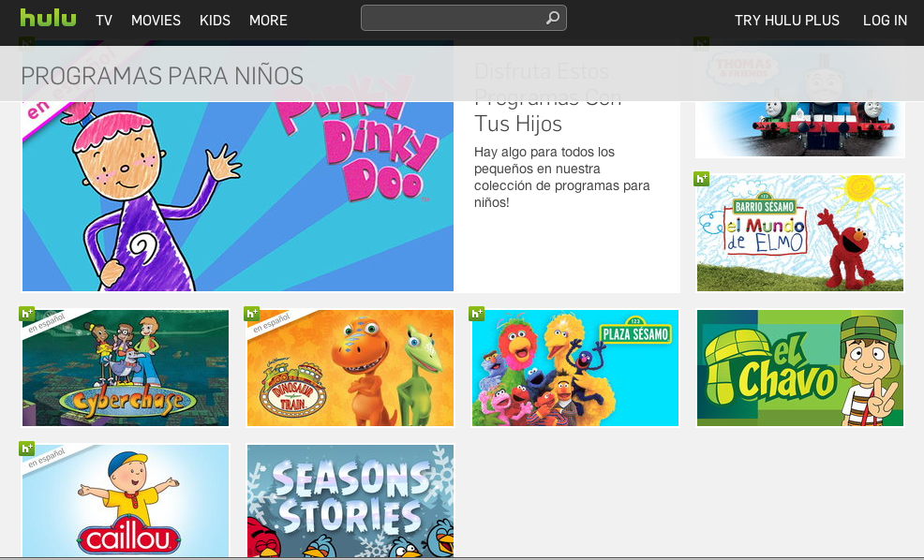The image size is (924, 560).
Task: Click the search magnifier icon
Action: (552, 18)
